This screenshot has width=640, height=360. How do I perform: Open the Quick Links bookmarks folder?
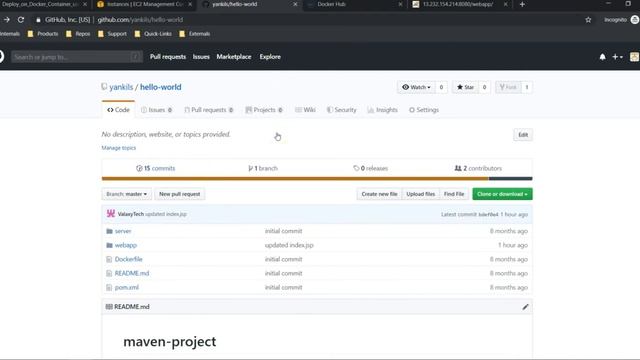(x=153, y=34)
